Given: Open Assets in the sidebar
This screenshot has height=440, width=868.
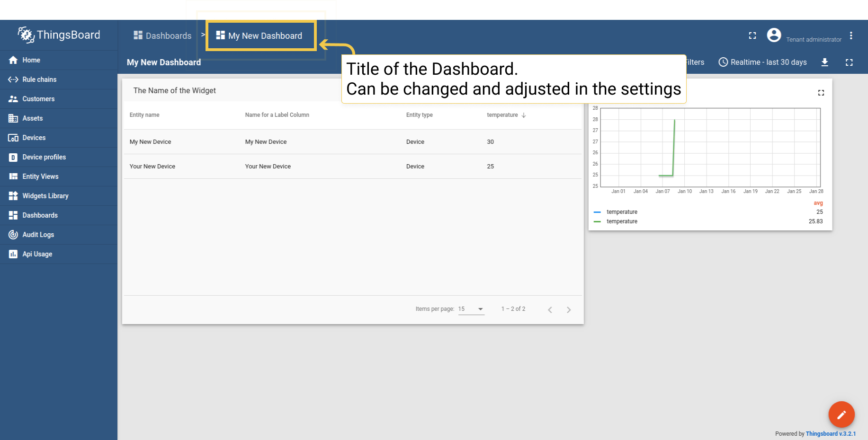Looking at the screenshot, I should tap(59, 118).
